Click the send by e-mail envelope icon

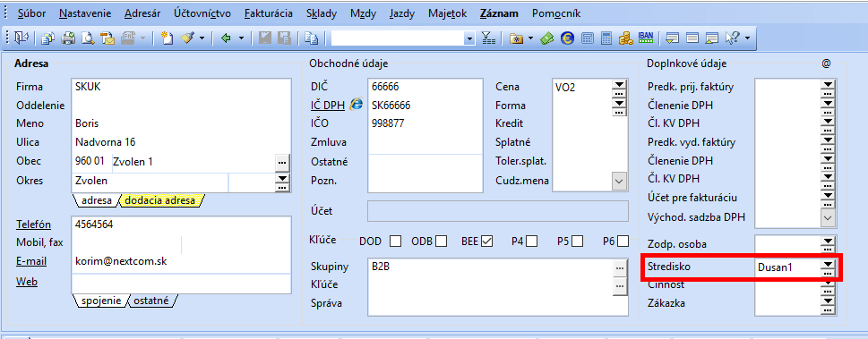(x=107, y=38)
